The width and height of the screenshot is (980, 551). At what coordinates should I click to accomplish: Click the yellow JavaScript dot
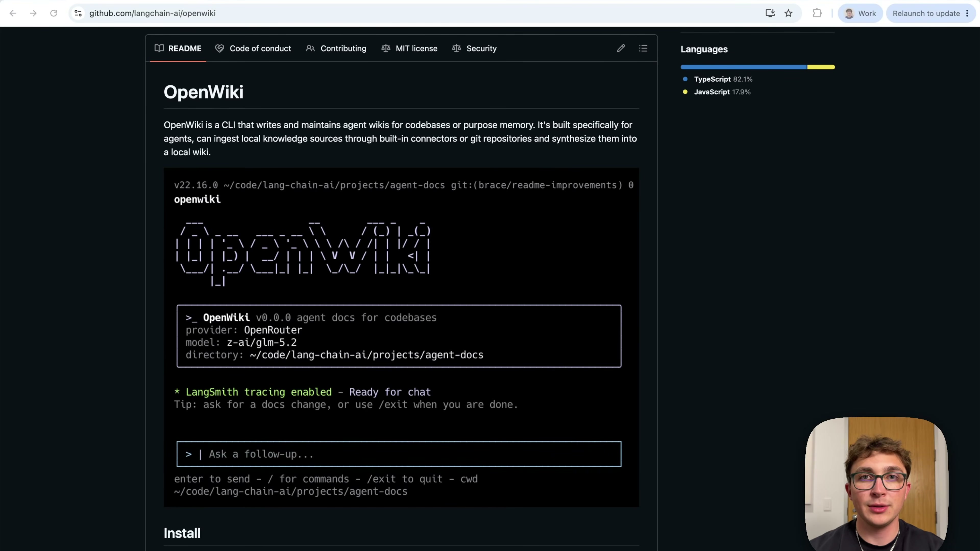(x=685, y=92)
